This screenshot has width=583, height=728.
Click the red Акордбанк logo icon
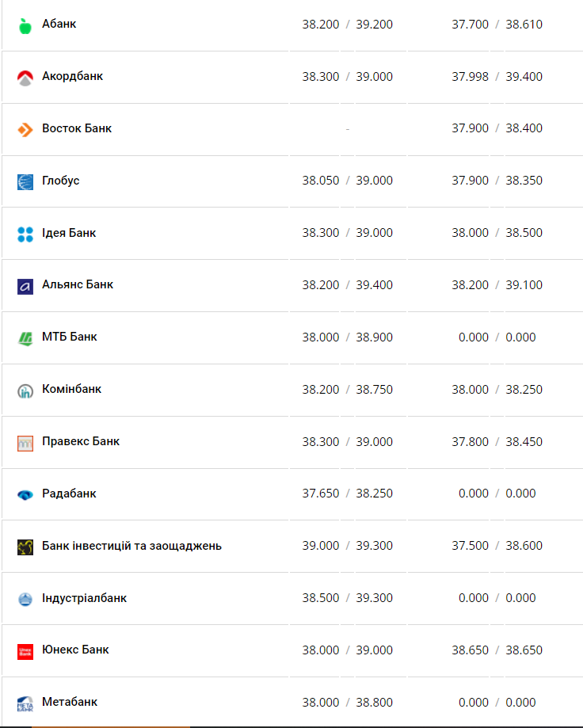tap(25, 78)
